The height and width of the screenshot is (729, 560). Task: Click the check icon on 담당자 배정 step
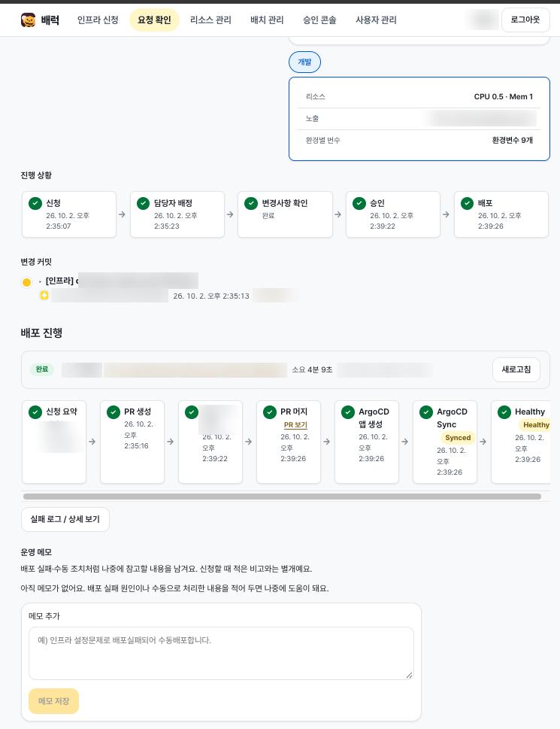[x=144, y=204]
